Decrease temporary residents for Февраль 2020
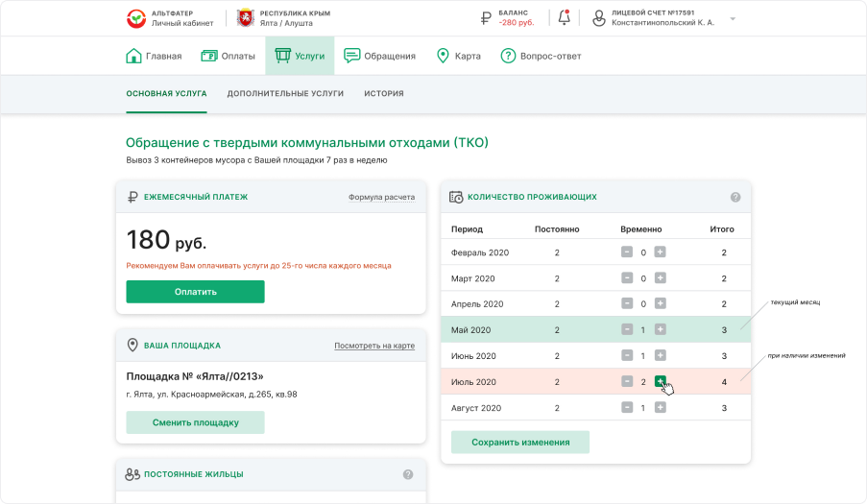The height and width of the screenshot is (504, 867). point(626,252)
